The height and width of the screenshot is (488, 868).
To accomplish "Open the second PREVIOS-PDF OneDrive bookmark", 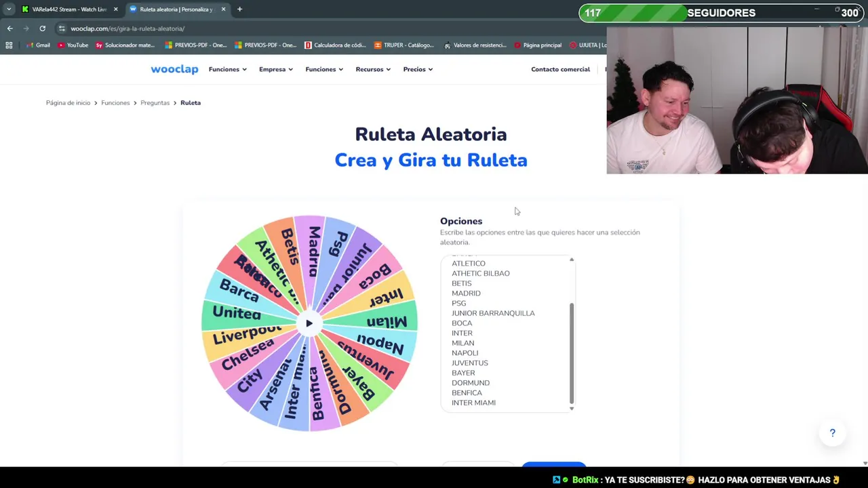I will (x=266, y=45).
